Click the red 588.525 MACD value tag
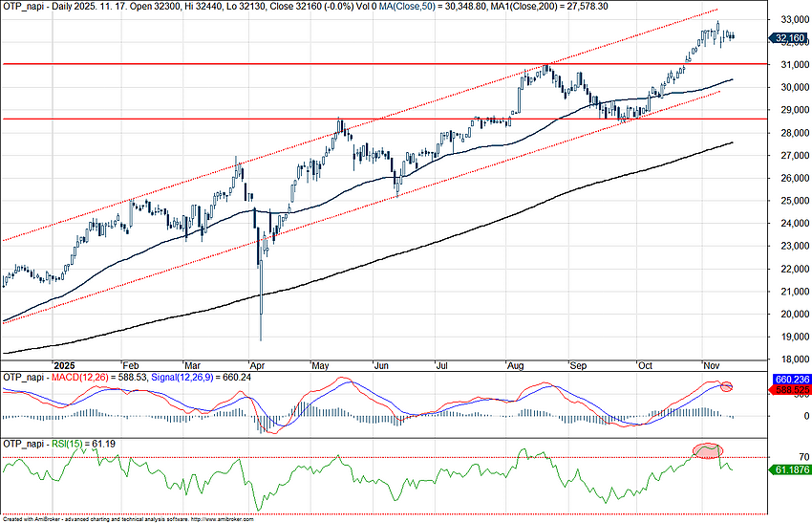The height and width of the screenshot is (523, 812). click(792, 390)
